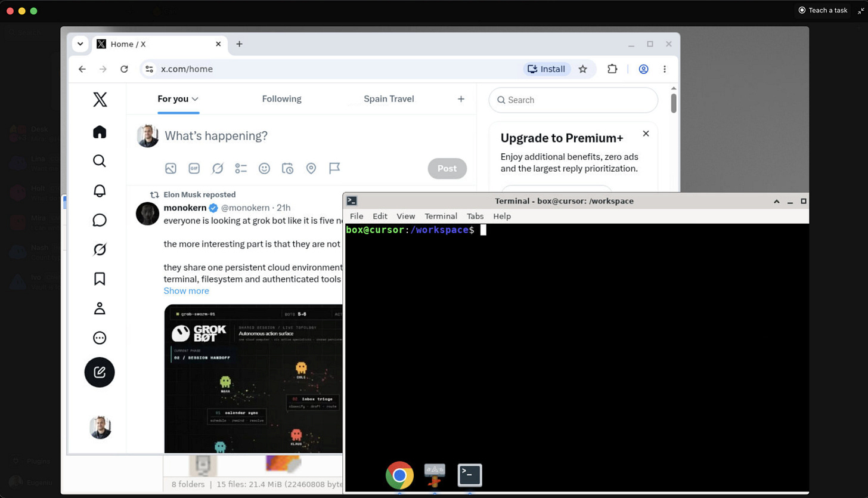Open monokern's profile avatar

pyautogui.click(x=147, y=214)
